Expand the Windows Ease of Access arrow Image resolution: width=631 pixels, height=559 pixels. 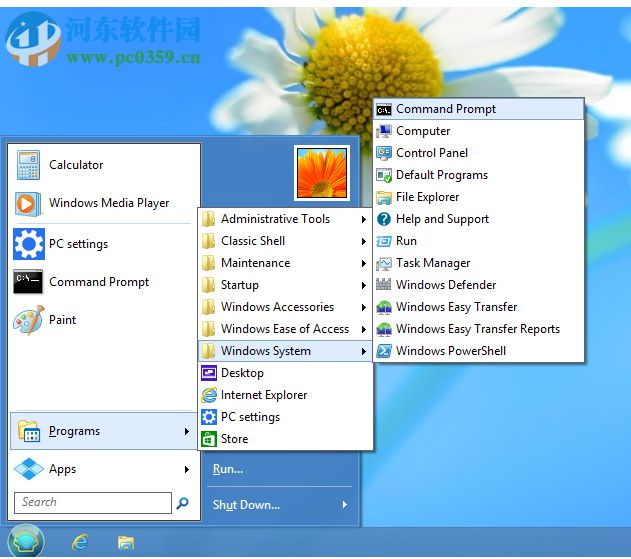[x=364, y=329]
